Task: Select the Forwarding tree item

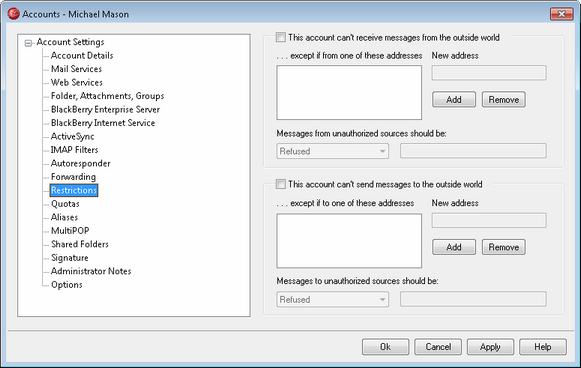Action: coord(73,177)
